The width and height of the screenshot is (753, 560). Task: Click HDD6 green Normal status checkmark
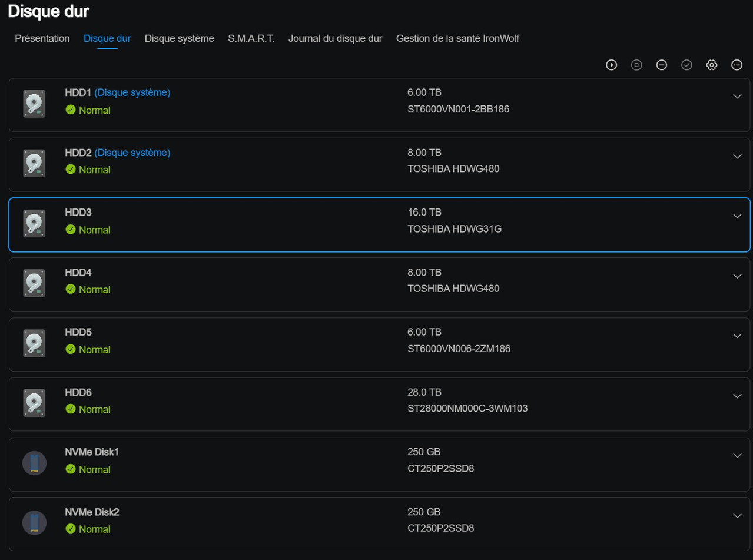point(71,409)
